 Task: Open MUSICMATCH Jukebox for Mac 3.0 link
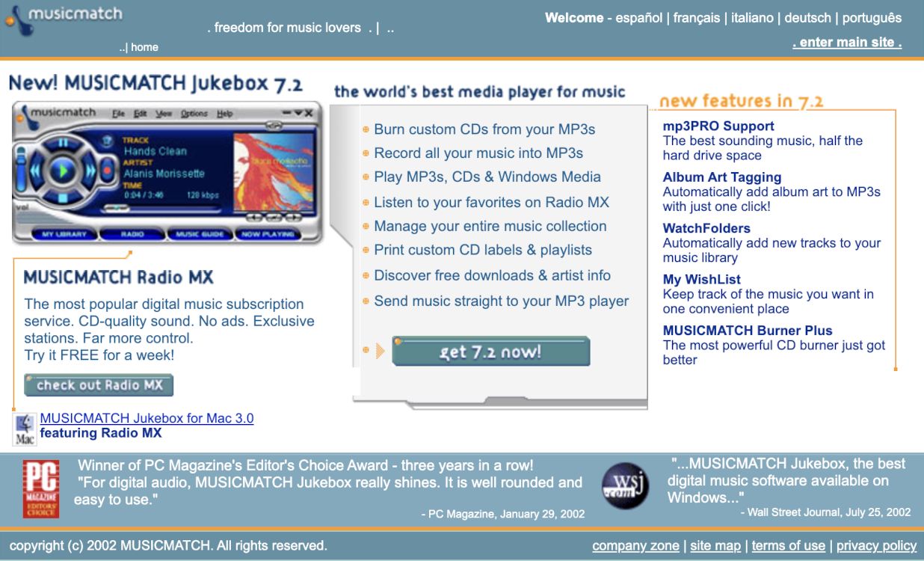pyautogui.click(x=147, y=418)
